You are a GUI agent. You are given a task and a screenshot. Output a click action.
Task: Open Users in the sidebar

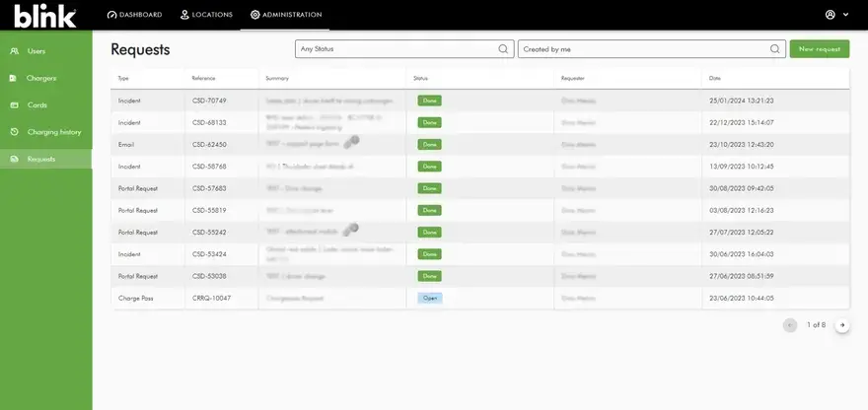pos(46,51)
